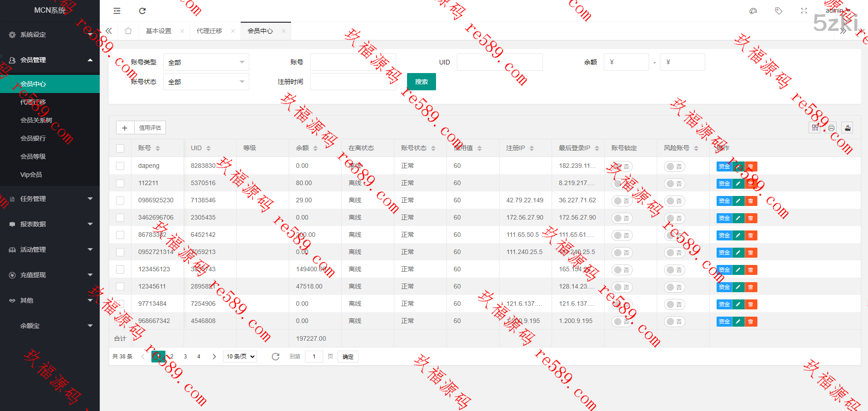Switch to the 基本设置 tab
The height and width of the screenshot is (411, 868).
(159, 31)
